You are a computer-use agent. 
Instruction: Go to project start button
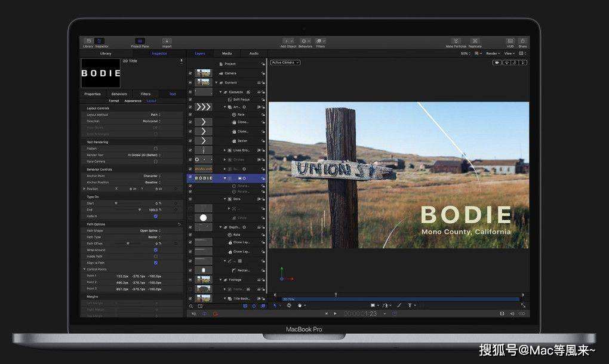[x=326, y=313]
